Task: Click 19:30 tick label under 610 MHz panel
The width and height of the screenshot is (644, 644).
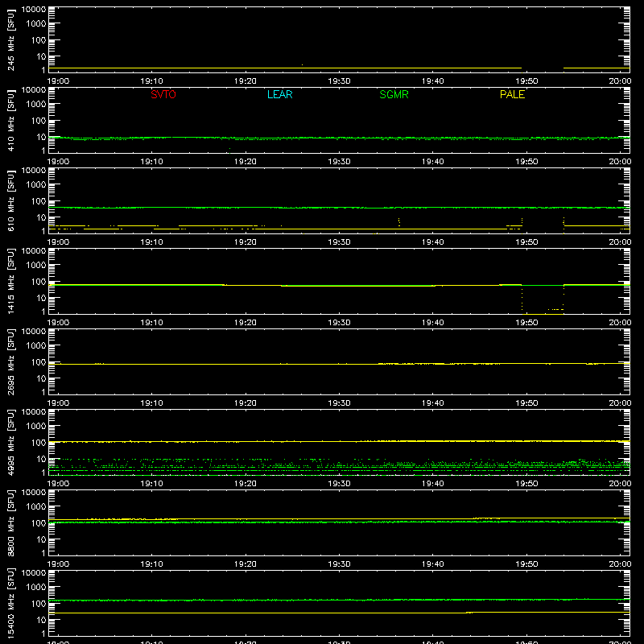Action: pyautogui.click(x=339, y=242)
